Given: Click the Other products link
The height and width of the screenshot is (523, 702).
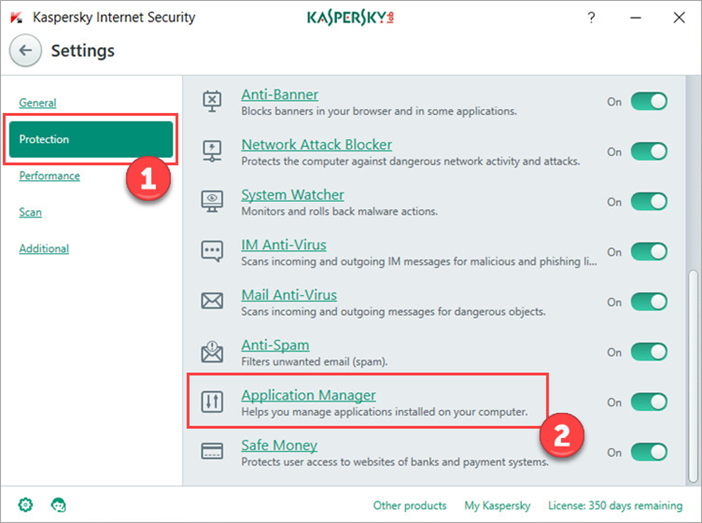Looking at the screenshot, I should coord(410,506).
